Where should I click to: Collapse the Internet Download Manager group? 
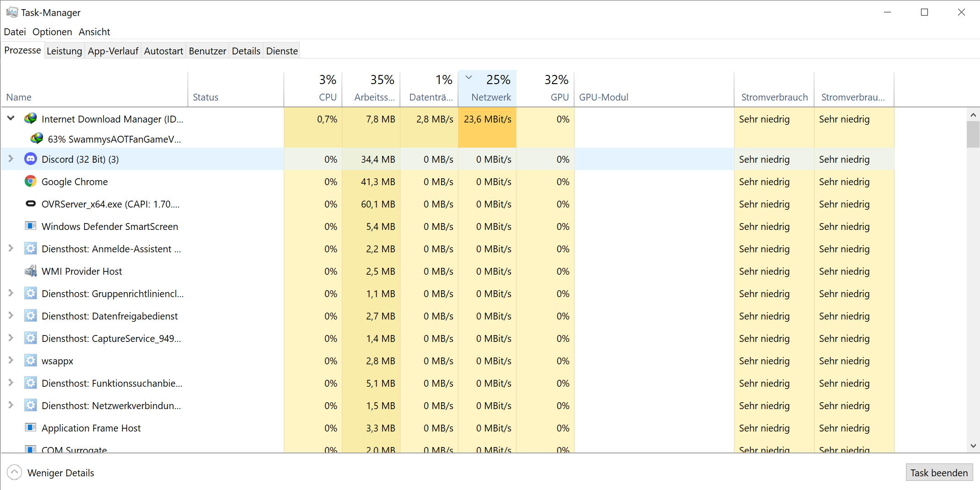click(11, 118)
